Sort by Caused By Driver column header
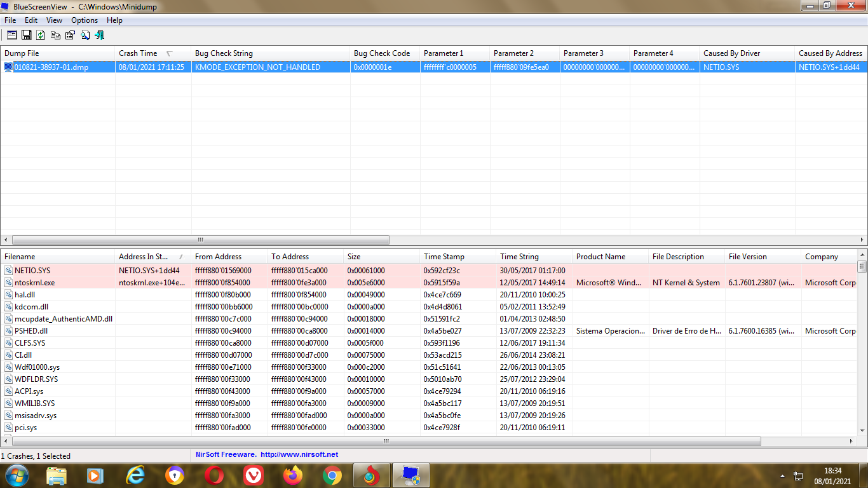The width and height of the screenshot is (868, 488). coord(747,53)
